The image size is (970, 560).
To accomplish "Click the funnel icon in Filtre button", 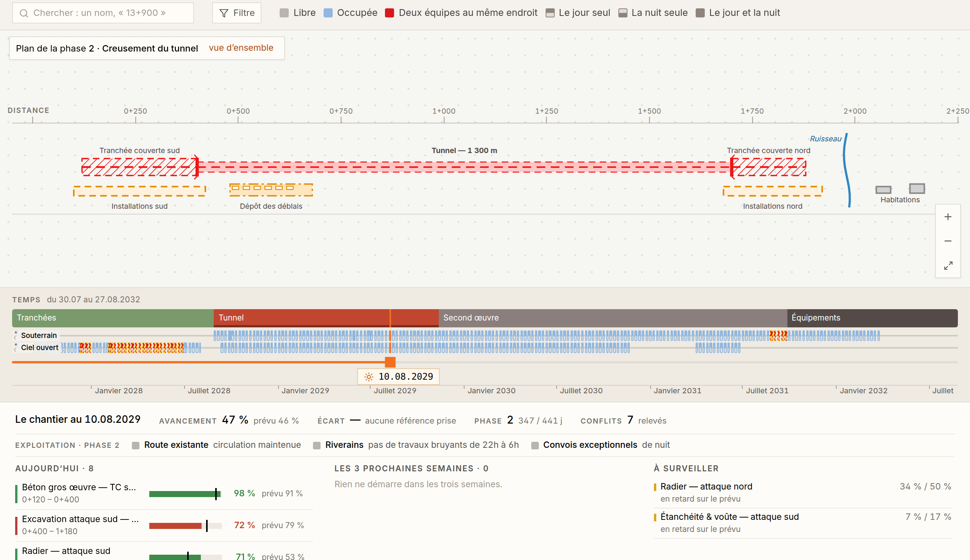I will (224, 13).
